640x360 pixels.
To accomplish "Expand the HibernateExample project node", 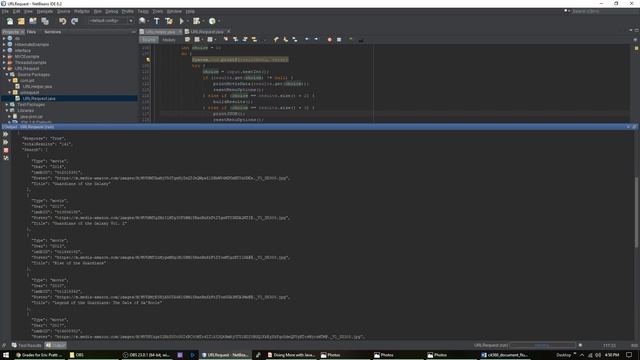I will coord(4,44).
